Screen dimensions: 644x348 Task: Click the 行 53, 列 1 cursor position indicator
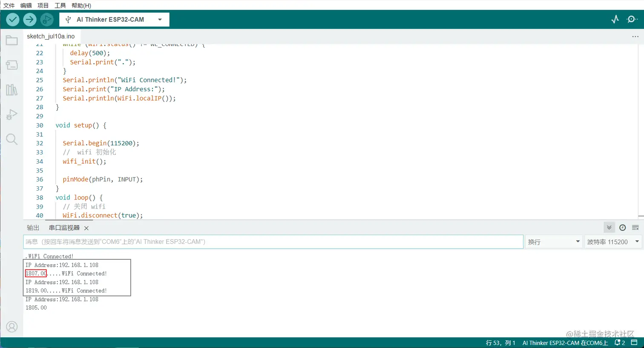coord(500,343)
